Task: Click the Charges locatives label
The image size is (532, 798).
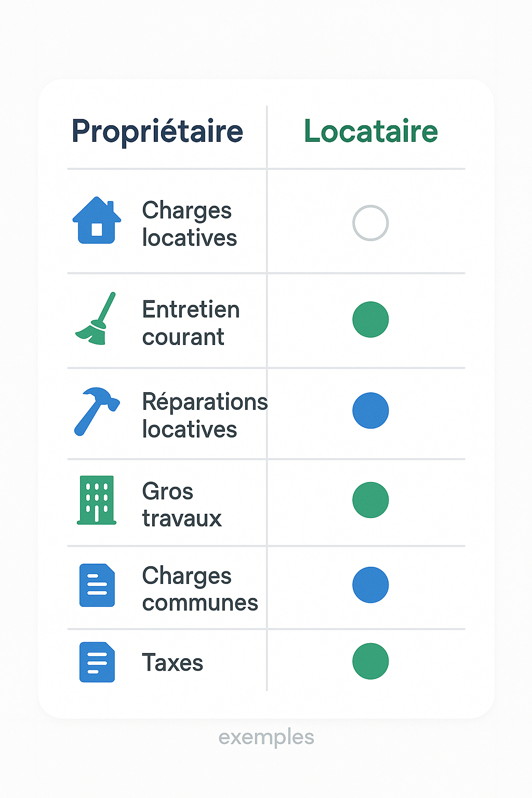Action: coord(189,224)
